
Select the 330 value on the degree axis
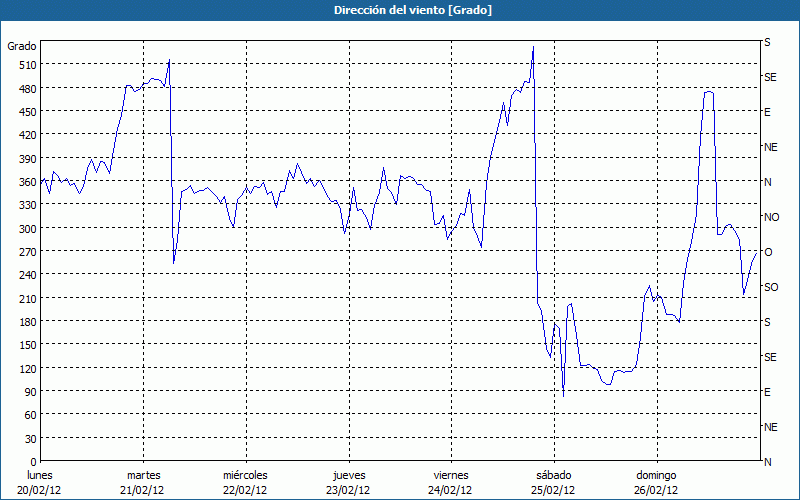27,205
